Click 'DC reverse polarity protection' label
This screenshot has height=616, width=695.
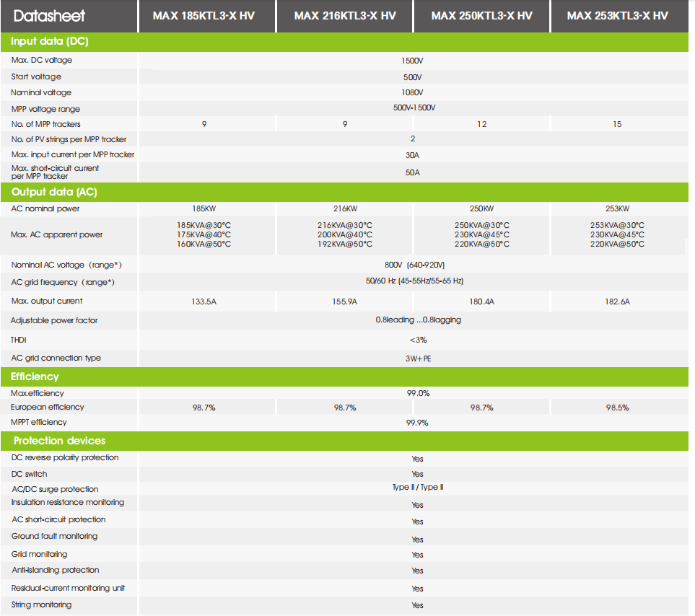65,457
